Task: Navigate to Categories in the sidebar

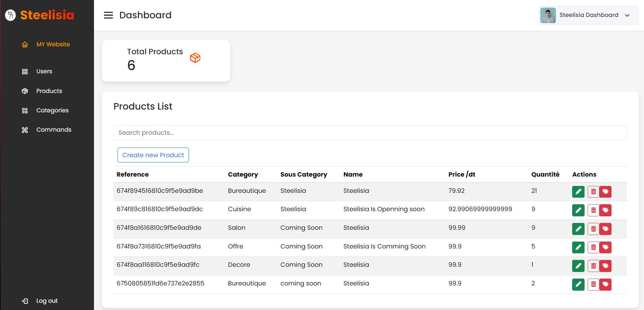Action: (x=52, y=110)
